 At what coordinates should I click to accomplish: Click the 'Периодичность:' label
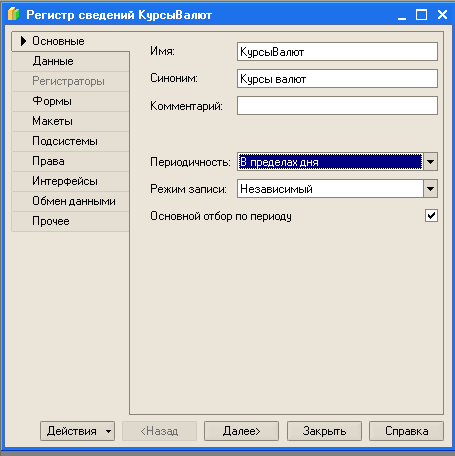pyautogui.click(x=190, y=162)
